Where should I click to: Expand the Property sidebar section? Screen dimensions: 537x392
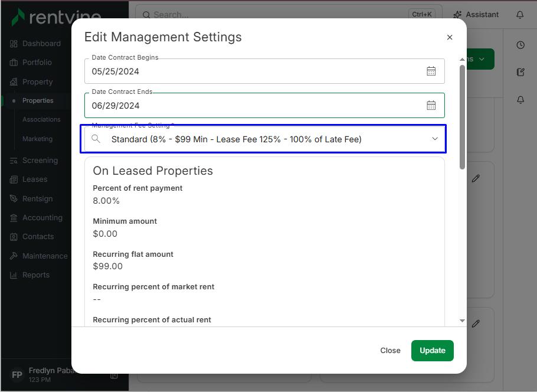point(37,82)
